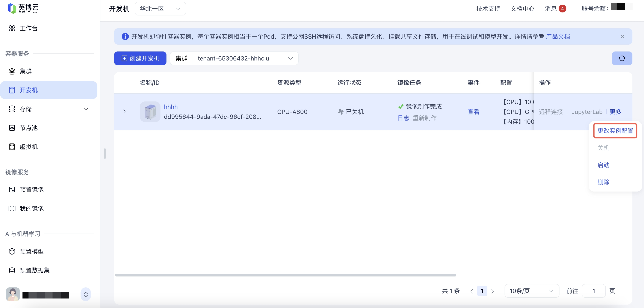Click the 集群 sidebar icon
This screenshot has width=644, height=308.
(12, 71)
